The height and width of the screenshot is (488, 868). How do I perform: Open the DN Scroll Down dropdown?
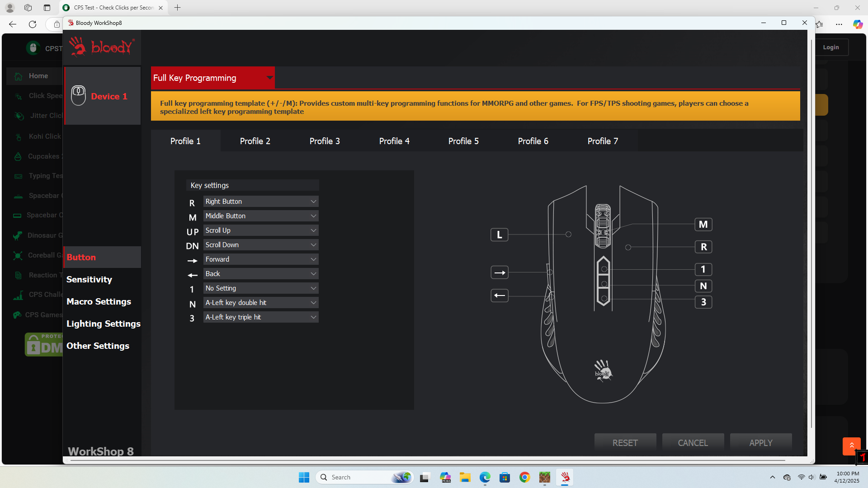click(x=261, y=245)
